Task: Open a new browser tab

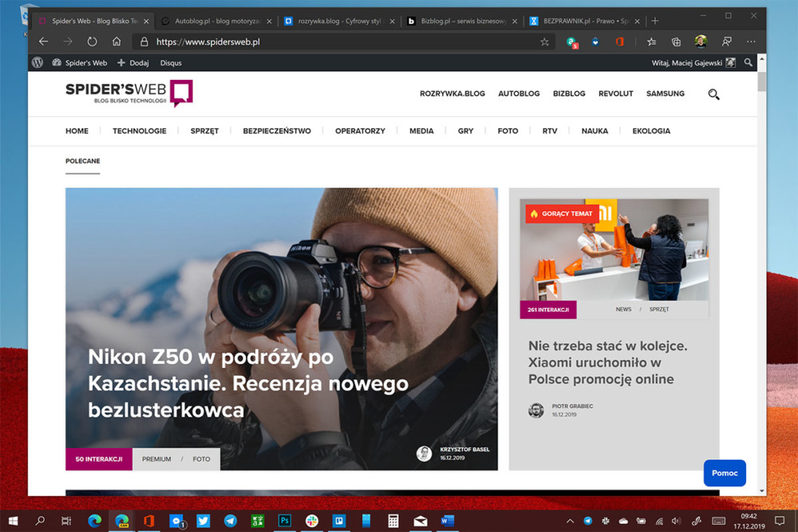Action: pos(655,21)
